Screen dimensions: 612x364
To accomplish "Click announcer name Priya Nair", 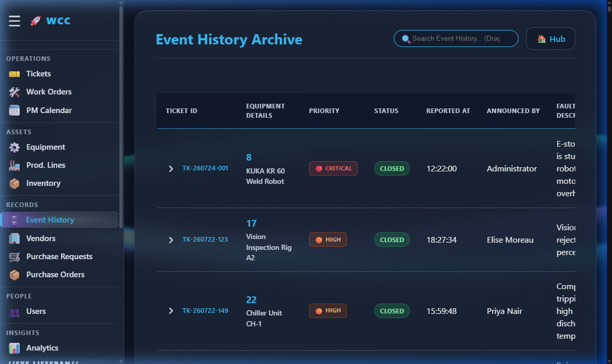I will pyautogui.click(x=504, y=311).
